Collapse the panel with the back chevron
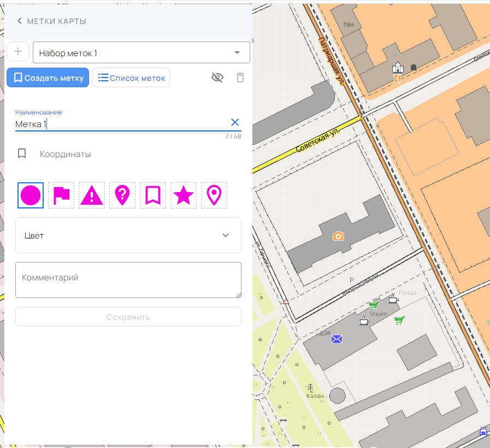The image size is (490, 448). pos(20,21)
